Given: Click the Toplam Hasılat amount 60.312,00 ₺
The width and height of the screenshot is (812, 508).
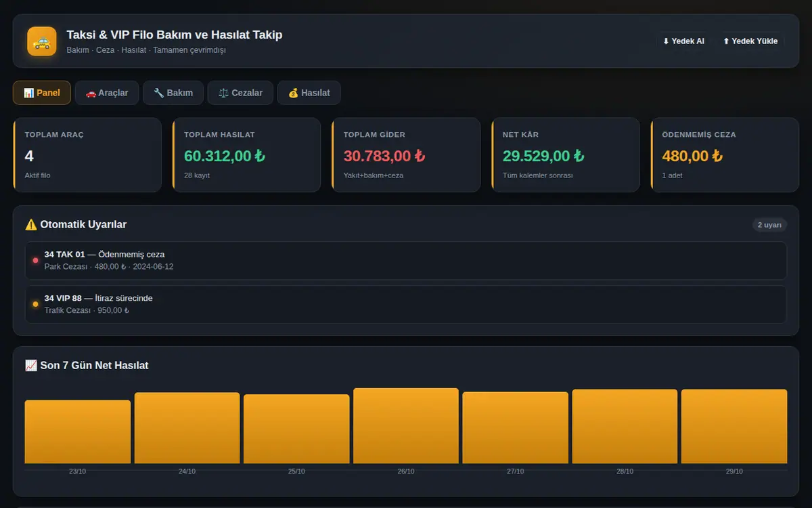Looking at the screenshot, I should pos(225,156).
